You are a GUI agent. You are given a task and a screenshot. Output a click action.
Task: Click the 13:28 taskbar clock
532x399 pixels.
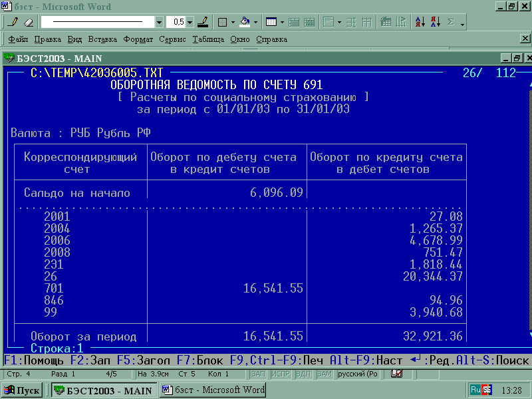(511, 390)
